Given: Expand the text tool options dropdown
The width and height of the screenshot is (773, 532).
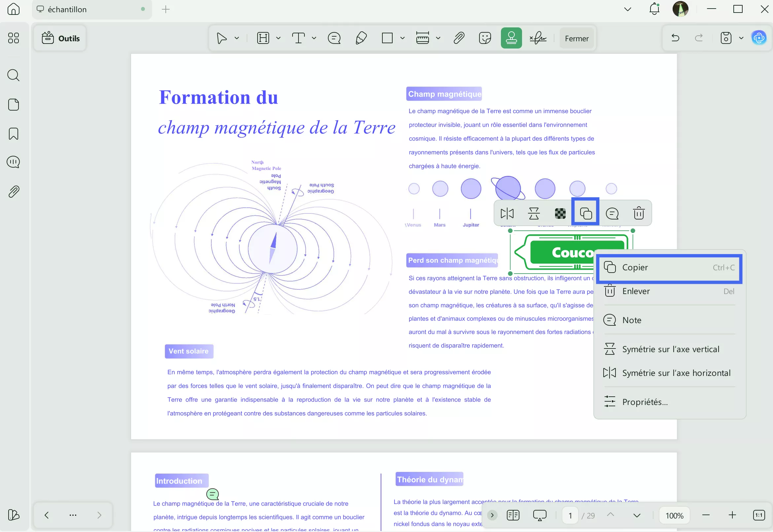Looking at the screenshot, I should click(x=313, y=38).
